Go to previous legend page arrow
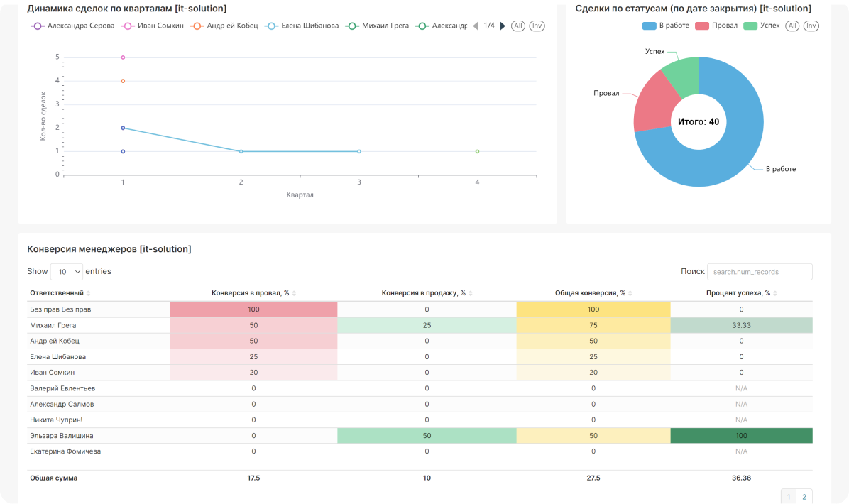849x504 pixels. (476, 26)
